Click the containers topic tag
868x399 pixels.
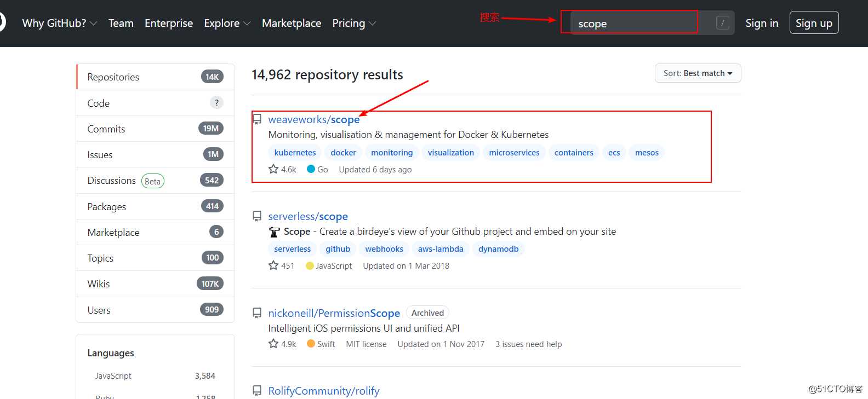coord(574,152)
